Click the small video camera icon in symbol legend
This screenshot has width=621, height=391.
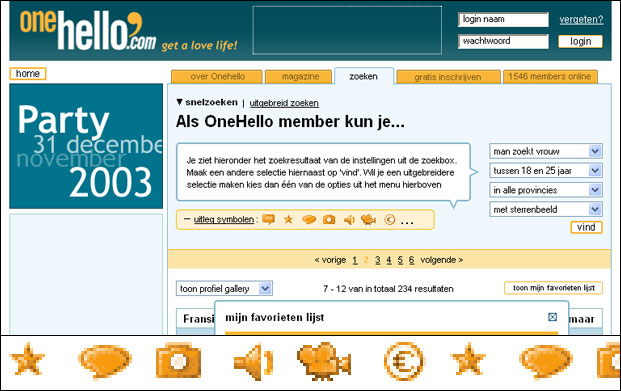pyautogui.click(x=368, y=219)
